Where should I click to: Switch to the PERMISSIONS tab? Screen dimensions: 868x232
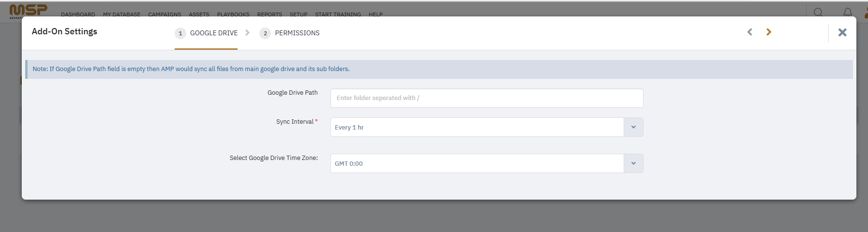297,33
